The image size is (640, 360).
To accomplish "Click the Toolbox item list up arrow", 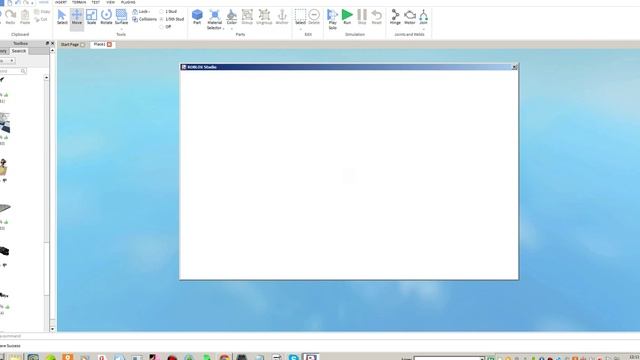I will tap(46, 78).
